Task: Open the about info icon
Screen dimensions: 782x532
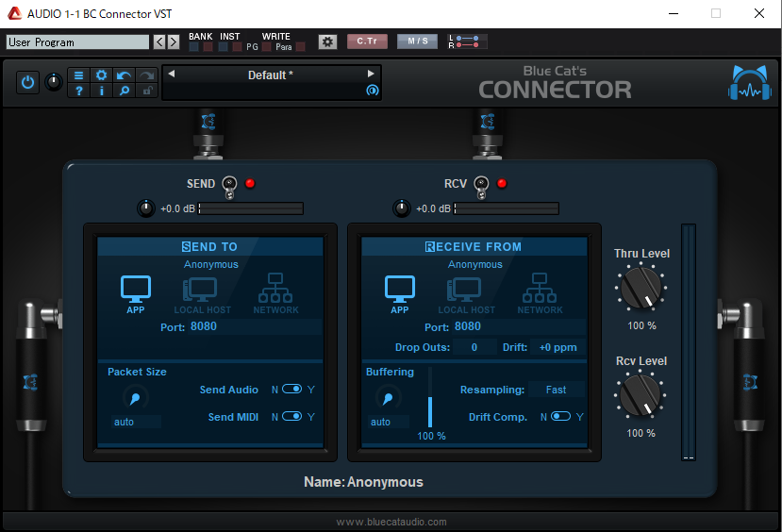Action: [x=101, y=91]
